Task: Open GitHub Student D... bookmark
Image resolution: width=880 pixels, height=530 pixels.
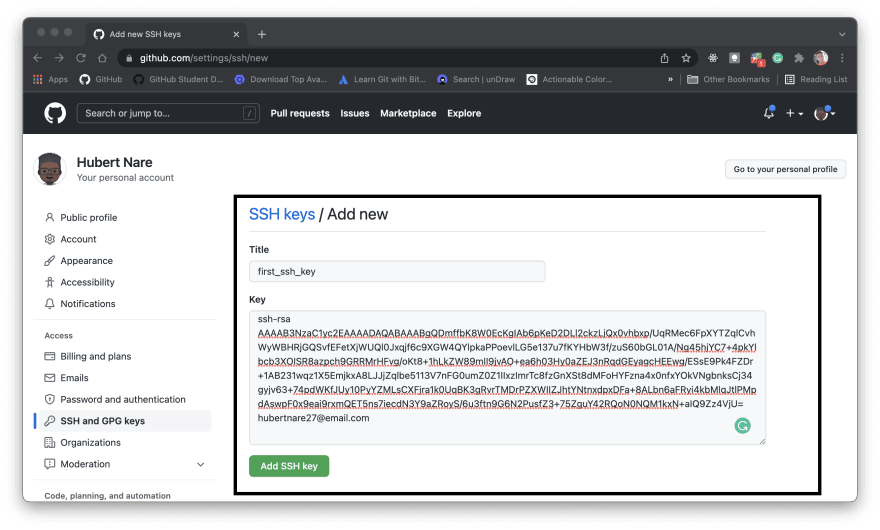Action: click(178, 80)
